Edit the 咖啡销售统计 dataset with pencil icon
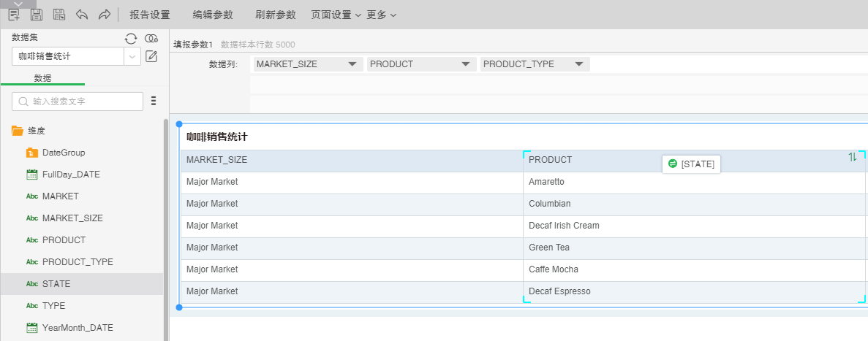This screenshot has height=341, width=868. 151,56
